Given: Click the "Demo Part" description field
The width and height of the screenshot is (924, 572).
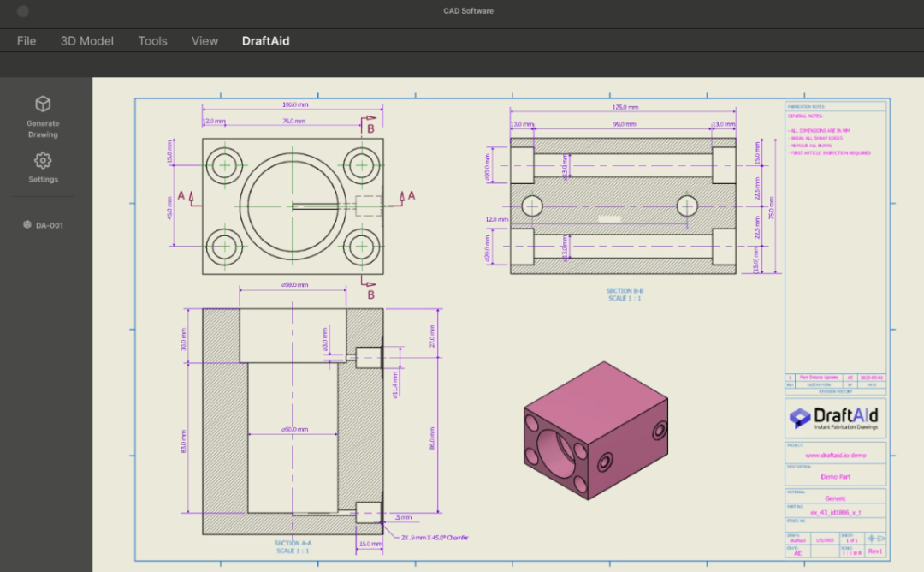Looking at the screenshot, I should [x=836, y=476].
